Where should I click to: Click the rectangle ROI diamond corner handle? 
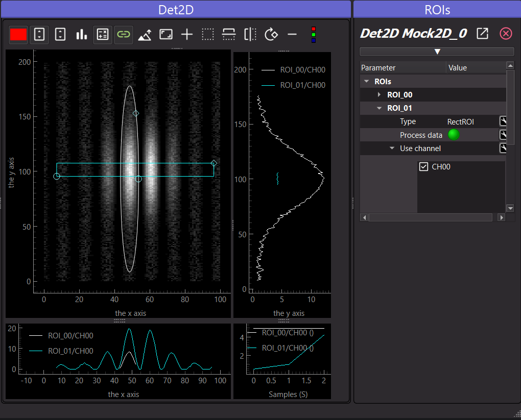click(x=214, y=163)
